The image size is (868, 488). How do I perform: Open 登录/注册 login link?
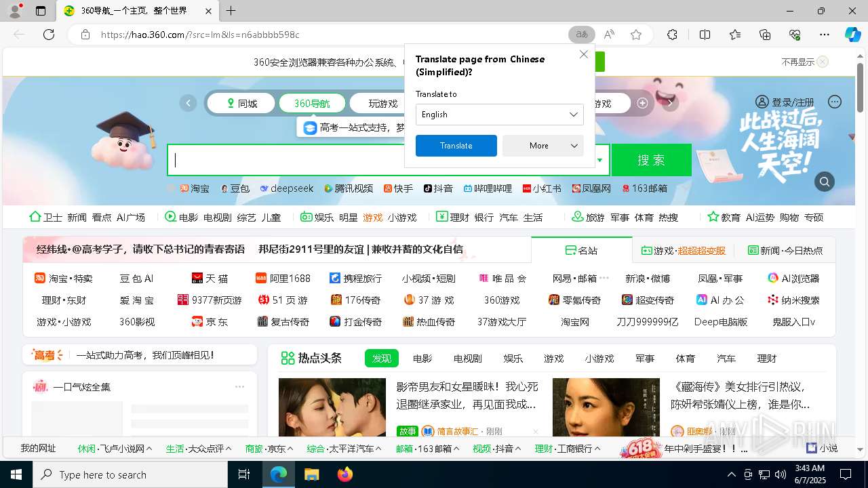coord(785,102)
